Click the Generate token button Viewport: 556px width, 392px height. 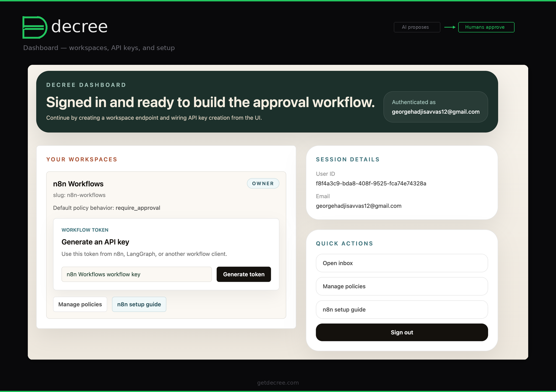coord(244,274)
